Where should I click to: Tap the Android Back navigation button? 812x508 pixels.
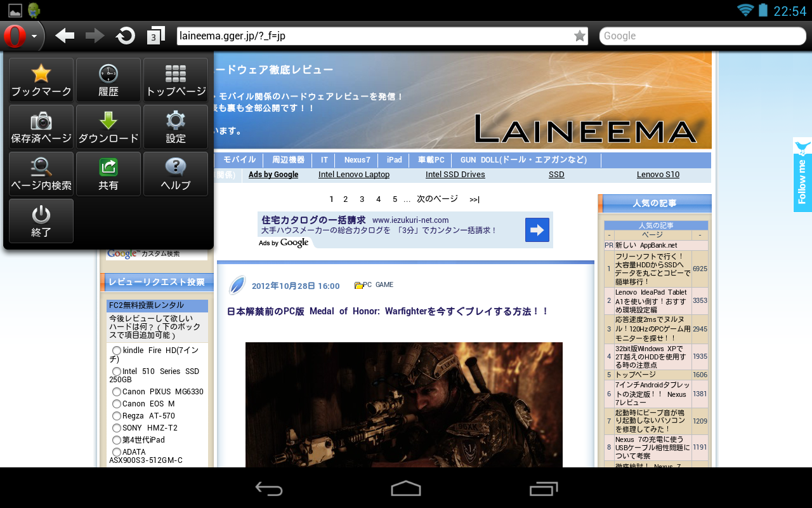click(269, 488)
